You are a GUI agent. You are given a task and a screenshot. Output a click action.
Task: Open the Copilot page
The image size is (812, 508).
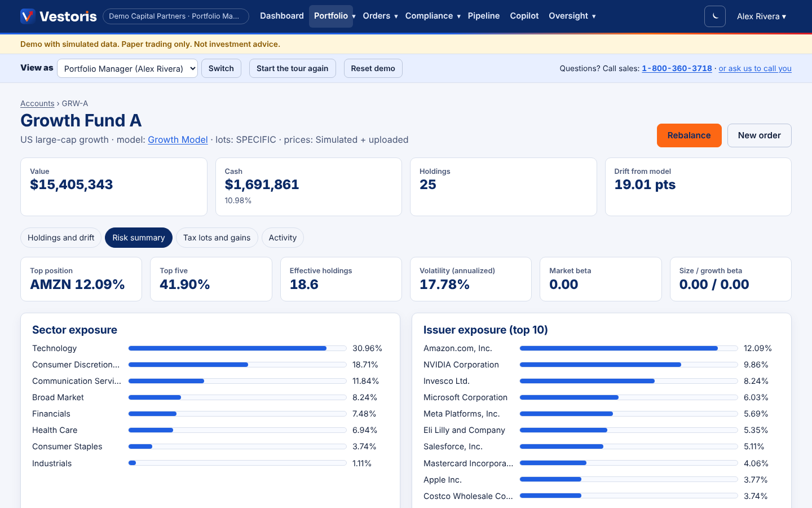point(524,16)
